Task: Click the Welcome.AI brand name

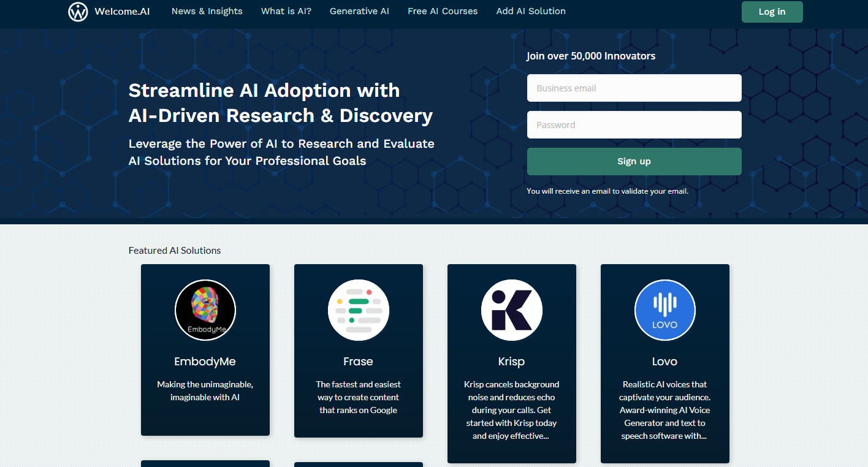Action: pyautogui.click(x=122, y=12)
